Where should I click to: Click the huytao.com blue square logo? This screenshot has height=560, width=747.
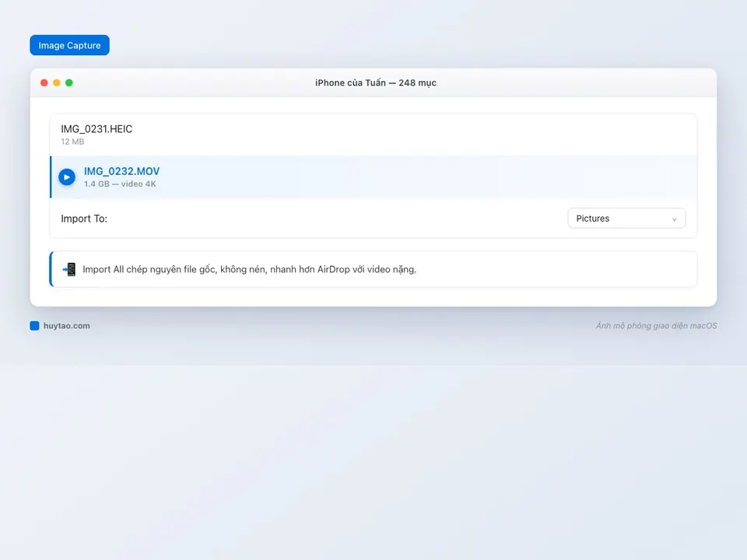[34, 326]
